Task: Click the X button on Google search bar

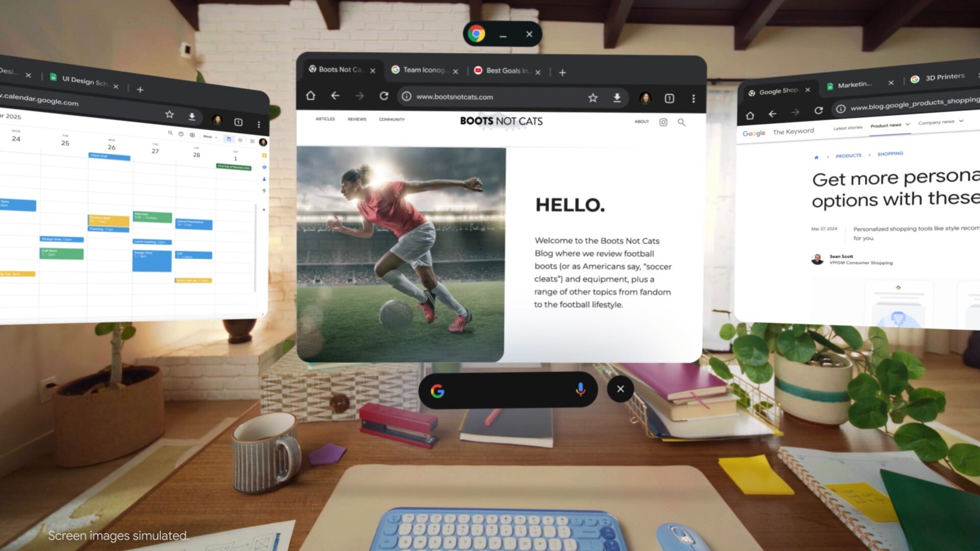Action: (619, 389)
